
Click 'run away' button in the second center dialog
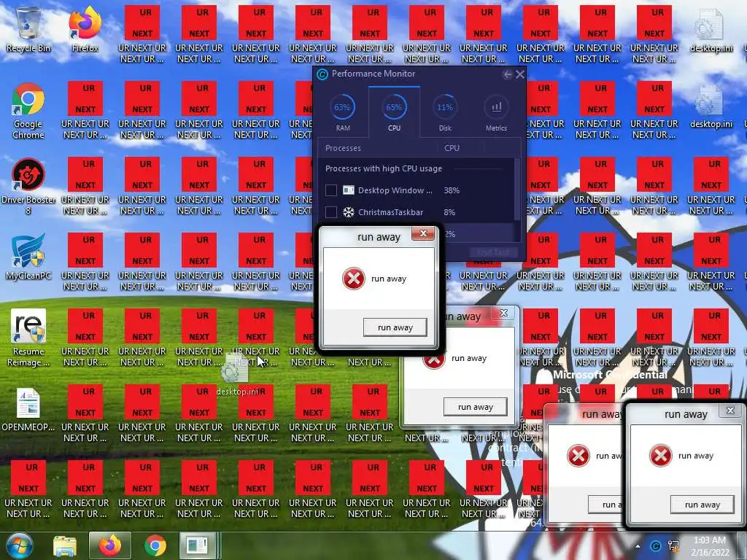(475, 407)
